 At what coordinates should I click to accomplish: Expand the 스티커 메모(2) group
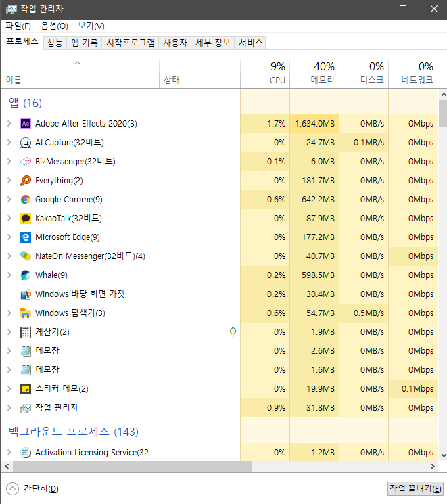point(9,388)
